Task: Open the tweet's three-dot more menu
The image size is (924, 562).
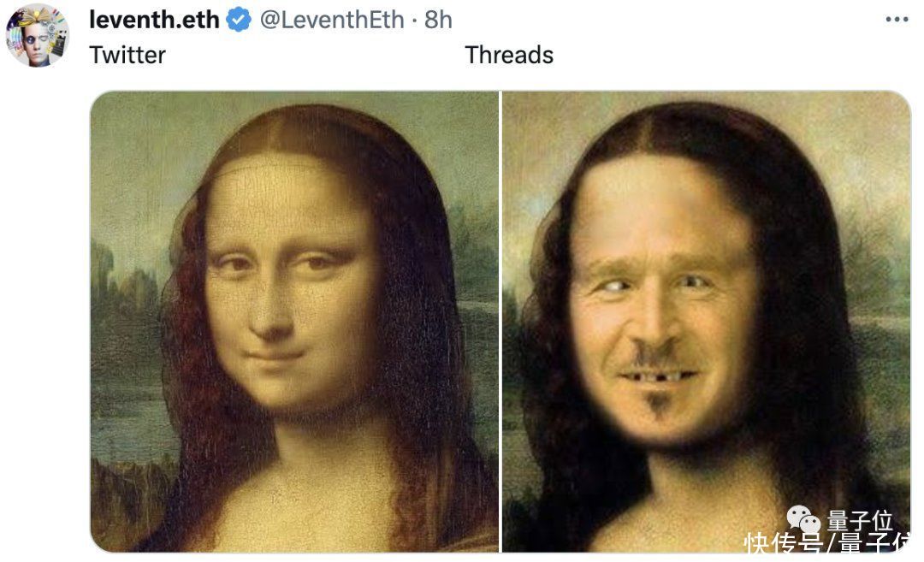Action: (897, 20)
